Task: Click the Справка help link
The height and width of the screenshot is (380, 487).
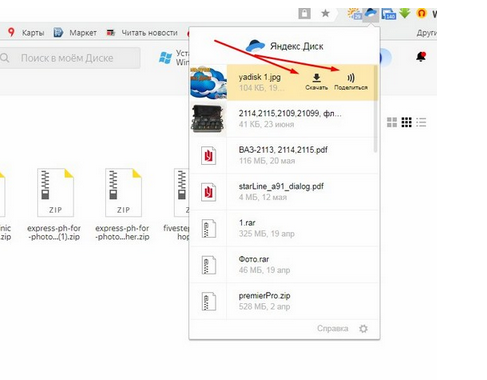Action: tap(332, 328)
